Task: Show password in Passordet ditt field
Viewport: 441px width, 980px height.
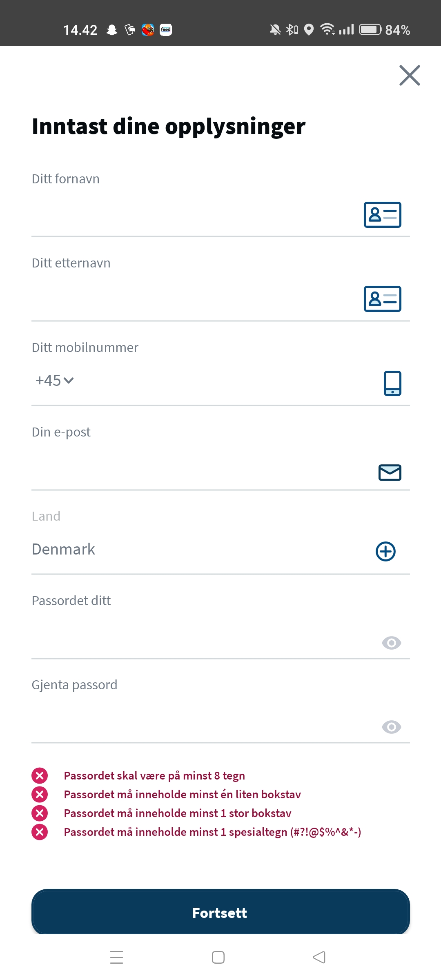Action: click(x=391, y=643)
